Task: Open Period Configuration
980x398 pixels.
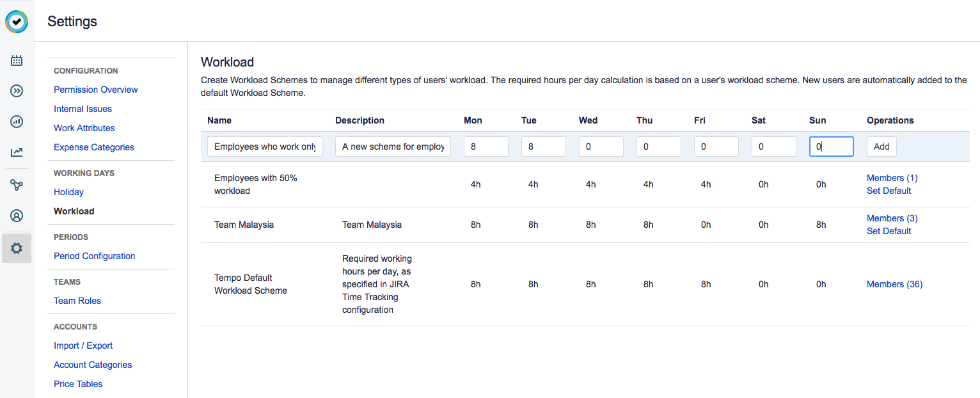Action: pos(94,255)
